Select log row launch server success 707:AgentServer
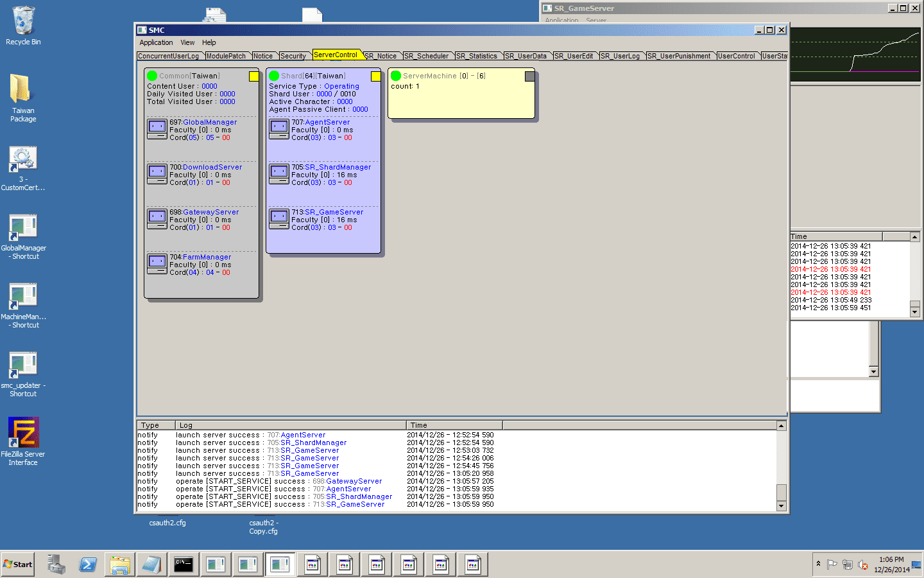This screenshot has width=924, height=578. click(316, 435)
